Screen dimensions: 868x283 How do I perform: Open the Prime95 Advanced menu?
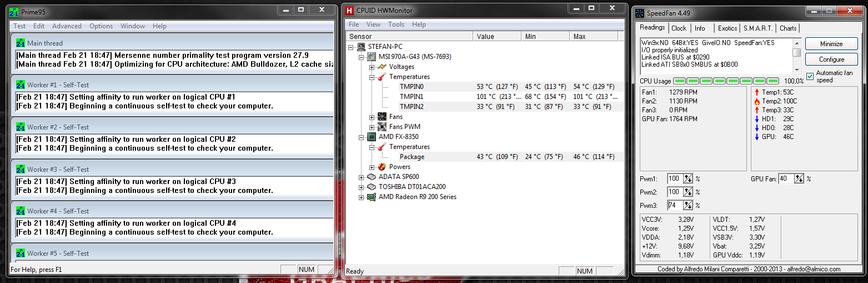tap(67, 26)
